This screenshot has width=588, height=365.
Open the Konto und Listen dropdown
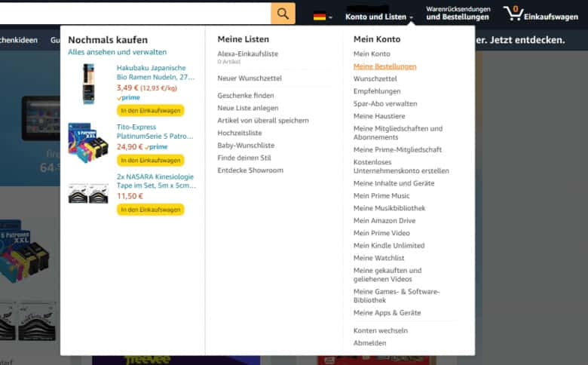click(x=378, y=17)
